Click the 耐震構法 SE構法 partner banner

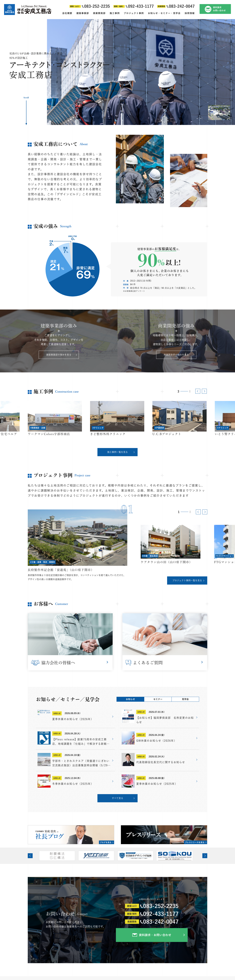[57, 856]
